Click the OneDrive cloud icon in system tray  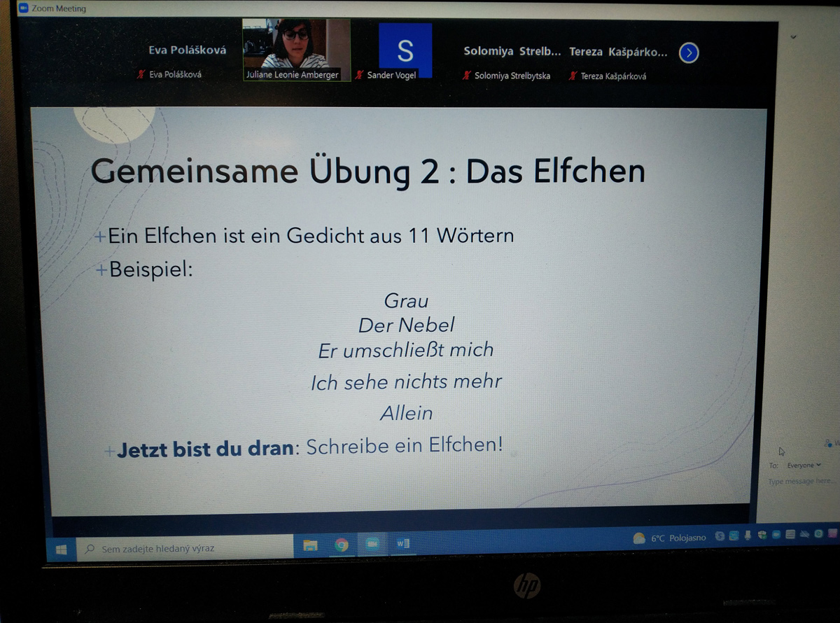coord(804,534)
